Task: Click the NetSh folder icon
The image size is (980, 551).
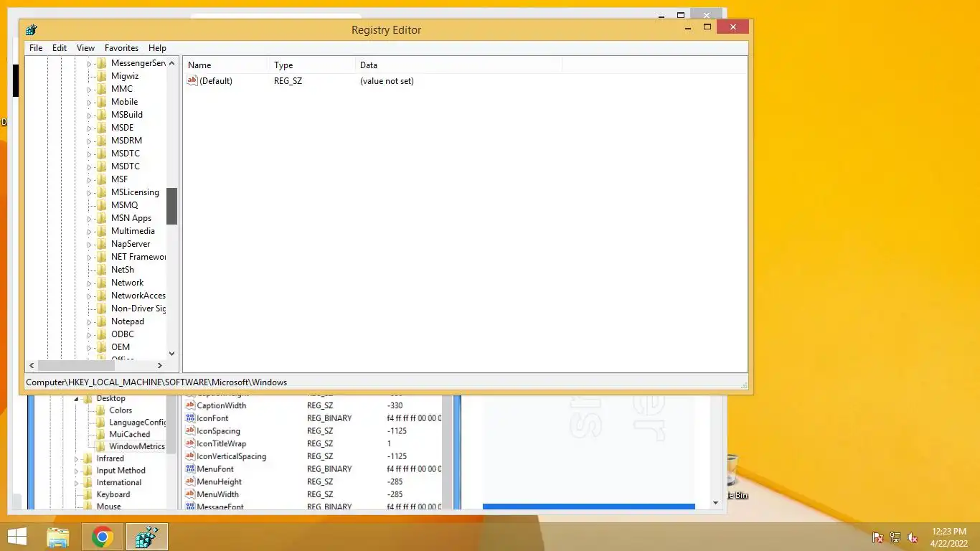Action: click(x=101, y=270)
